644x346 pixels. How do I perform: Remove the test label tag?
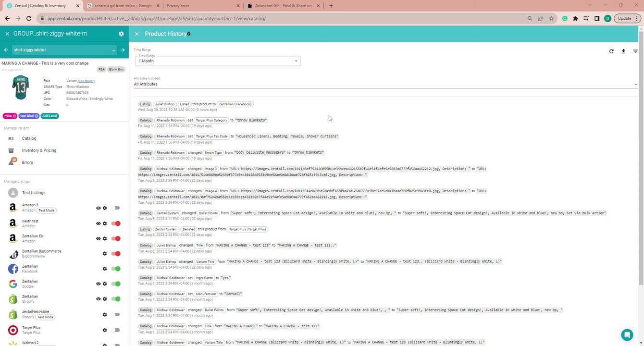coord(37,116)
